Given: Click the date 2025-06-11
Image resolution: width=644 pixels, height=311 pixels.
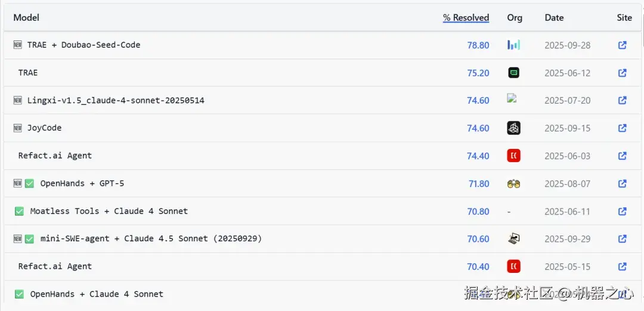Looking at the screenshot, I should (x=567, y=212).
